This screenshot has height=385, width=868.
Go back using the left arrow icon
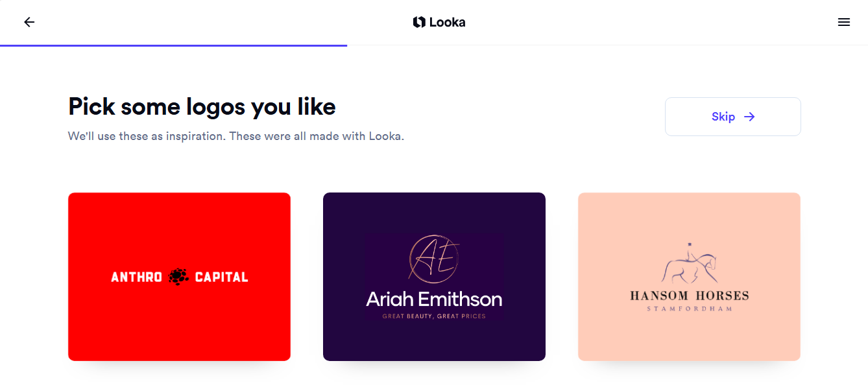point(29,22)
